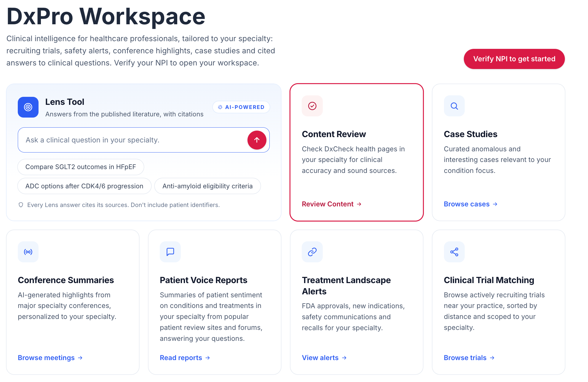Click Verify NPI to get started
Image resolution: width=588 pixels, height=382 pixels.
coord(514,59)
